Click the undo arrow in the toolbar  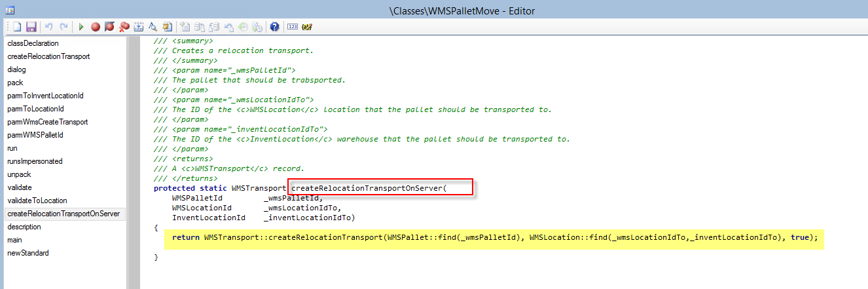pyautogui.click(x=49, y=27)
